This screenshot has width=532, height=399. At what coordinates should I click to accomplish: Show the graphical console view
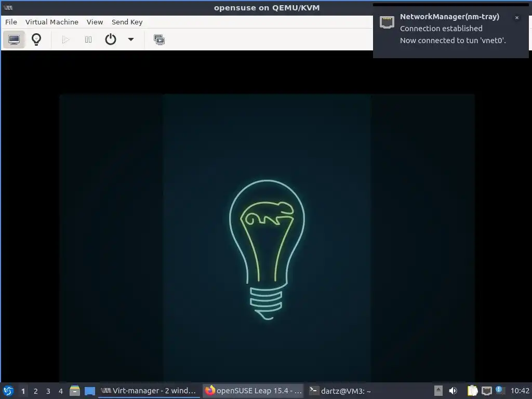pyautogui.click(x=14, y=39)
